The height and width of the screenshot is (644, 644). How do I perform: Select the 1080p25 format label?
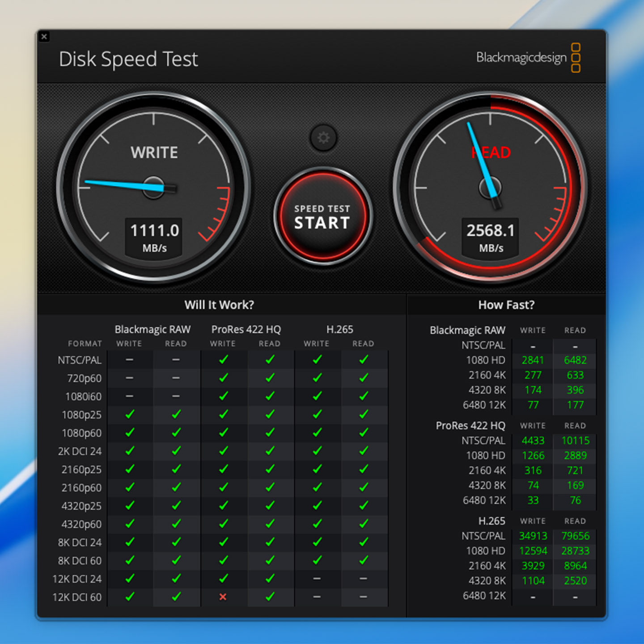coord(81,415)
